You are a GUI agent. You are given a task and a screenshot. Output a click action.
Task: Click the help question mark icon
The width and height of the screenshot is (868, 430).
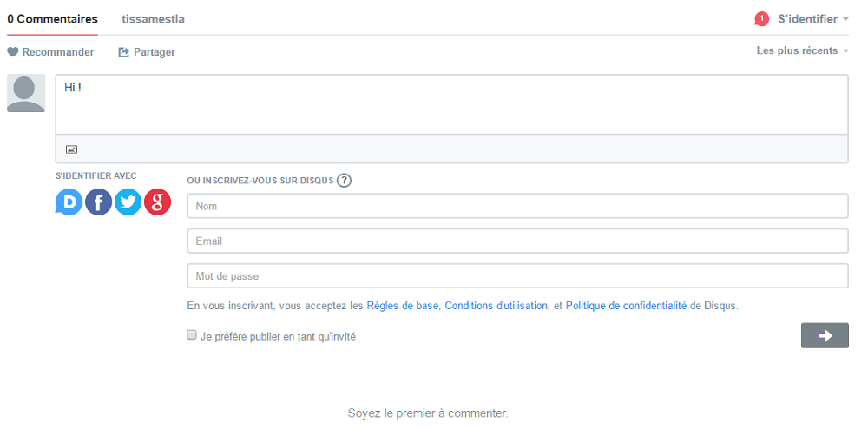(345, 181)
